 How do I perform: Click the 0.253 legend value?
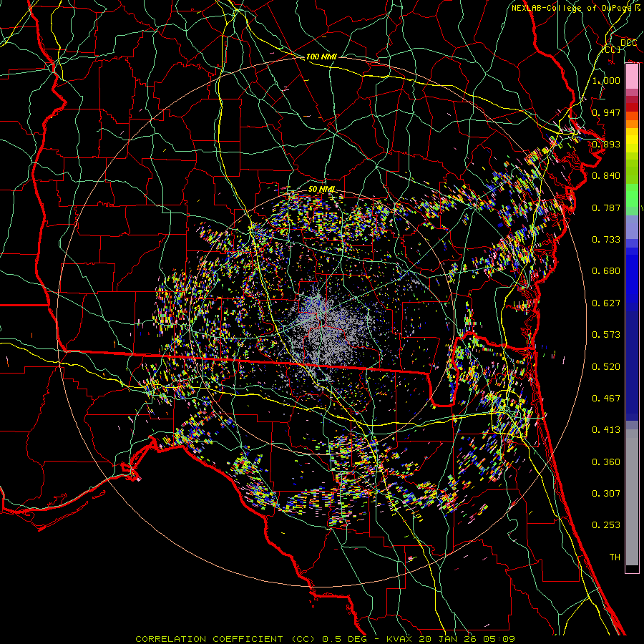click(606, 525)
